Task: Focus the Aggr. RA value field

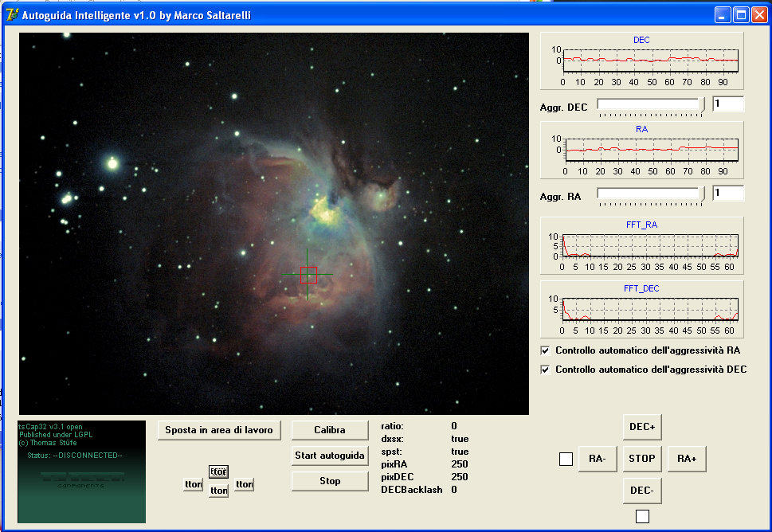Action: pos(727,193)
